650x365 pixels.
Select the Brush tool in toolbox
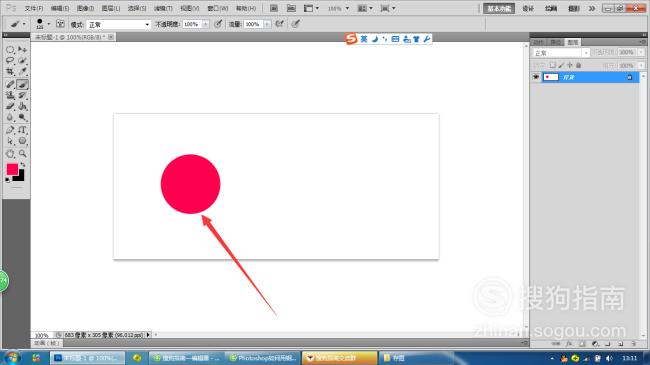pos(22,84)
